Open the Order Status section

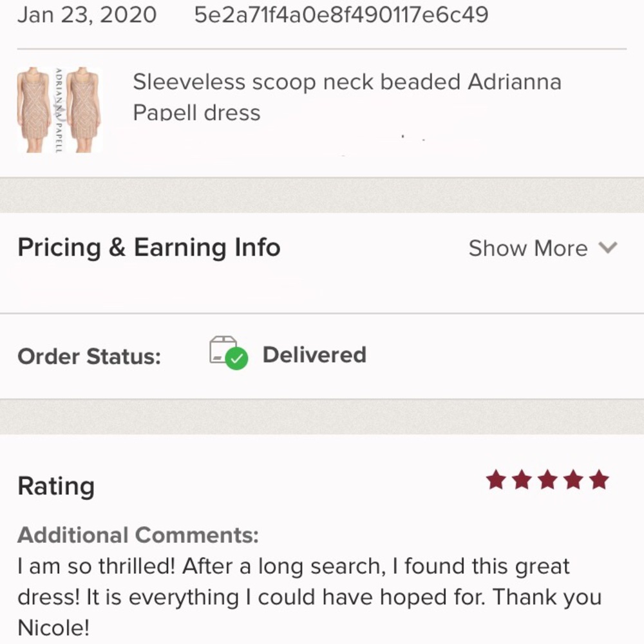pyautogui.click(x=89, y=356)
